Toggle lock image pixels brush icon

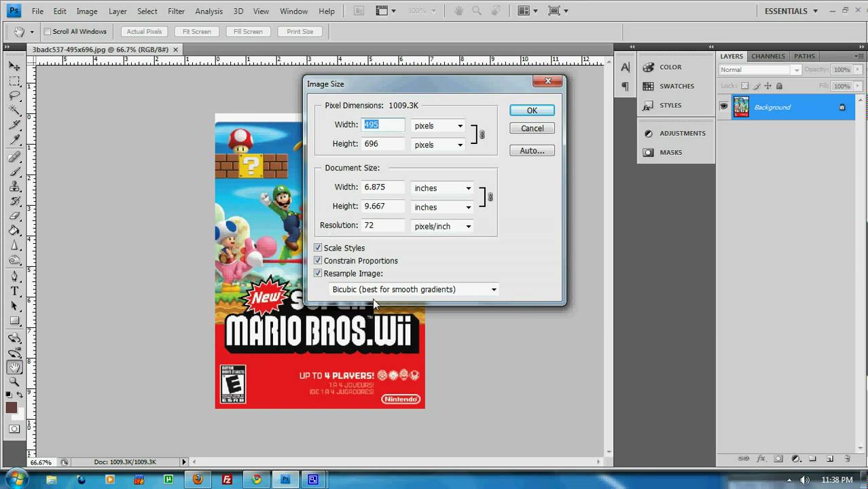757,86
